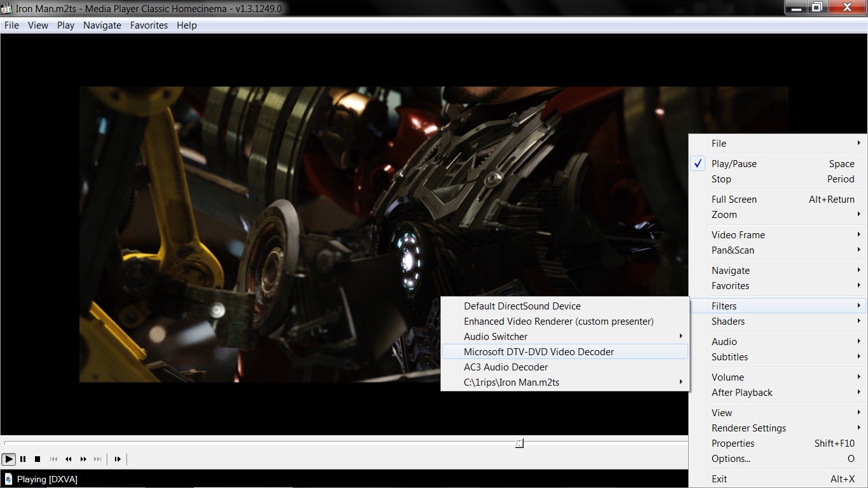The image size is (868, 488).
Task: Click the rewind (decrease speed) button
Action: 68,459
